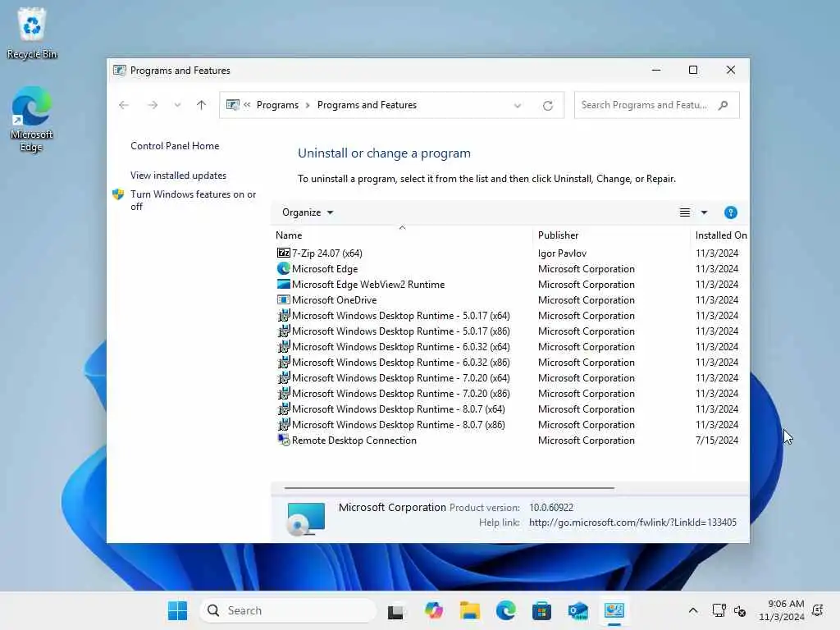Select the Microsoft Edge program icon in list
The width and height of the screenshot is (840, 630).
click(x=283, y=268)
